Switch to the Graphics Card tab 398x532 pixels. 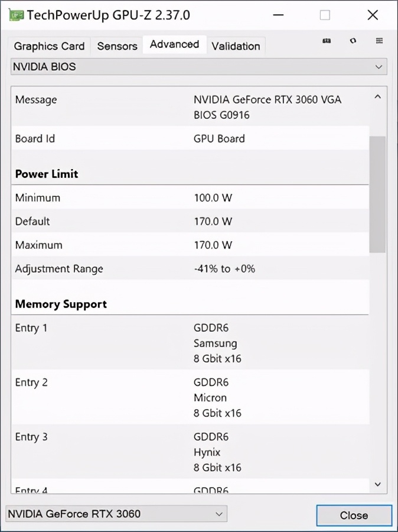(x=49, y=46)
